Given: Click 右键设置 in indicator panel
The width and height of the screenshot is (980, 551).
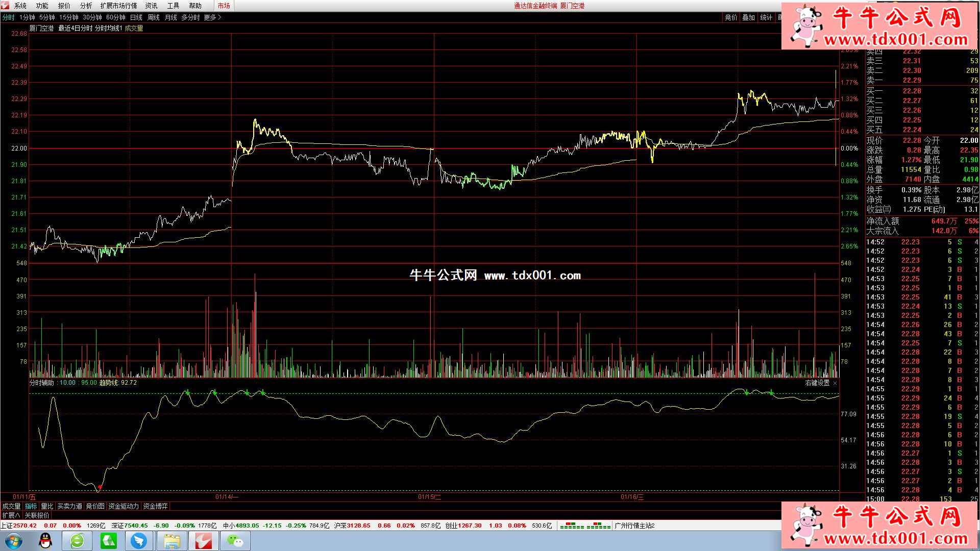Looking at the screenshot, I should [817, 383].
